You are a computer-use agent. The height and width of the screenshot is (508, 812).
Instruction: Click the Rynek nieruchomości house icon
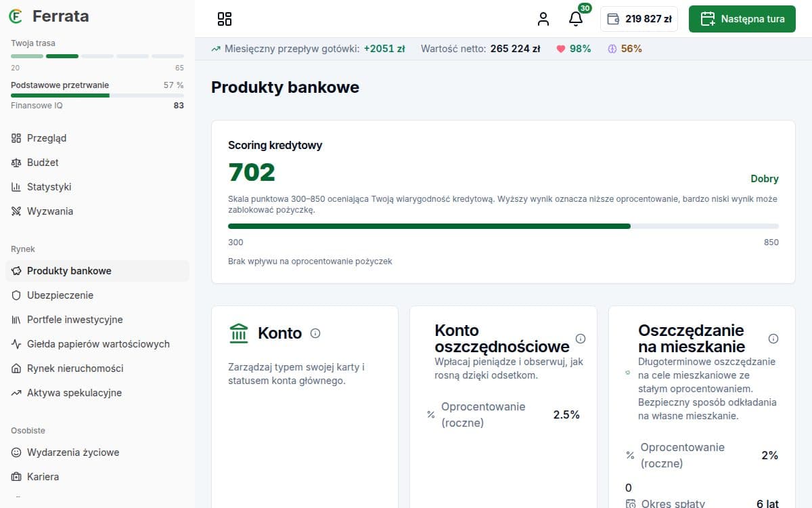[x=16, y=368]
